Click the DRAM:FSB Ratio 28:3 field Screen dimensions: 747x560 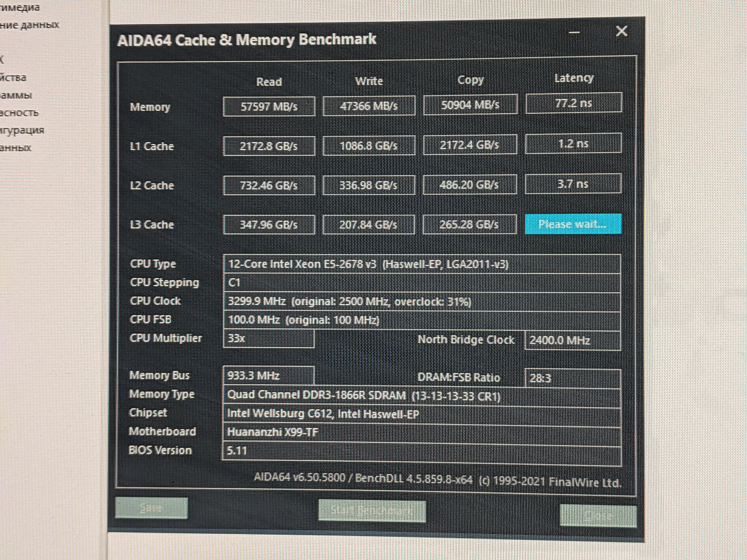click(573, 378)
